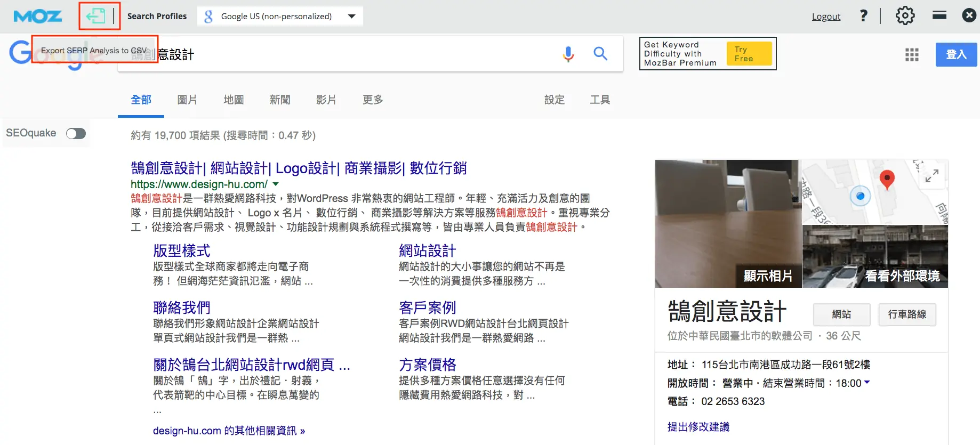
Task: Click design-hu.com 的其他相關資訊 link
Action: click(x=229, y=431)
